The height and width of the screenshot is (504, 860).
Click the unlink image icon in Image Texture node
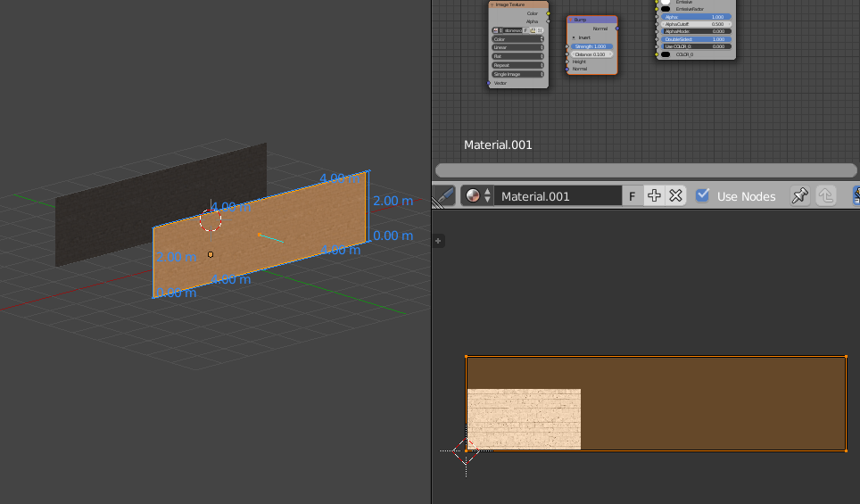pos(540,30)
